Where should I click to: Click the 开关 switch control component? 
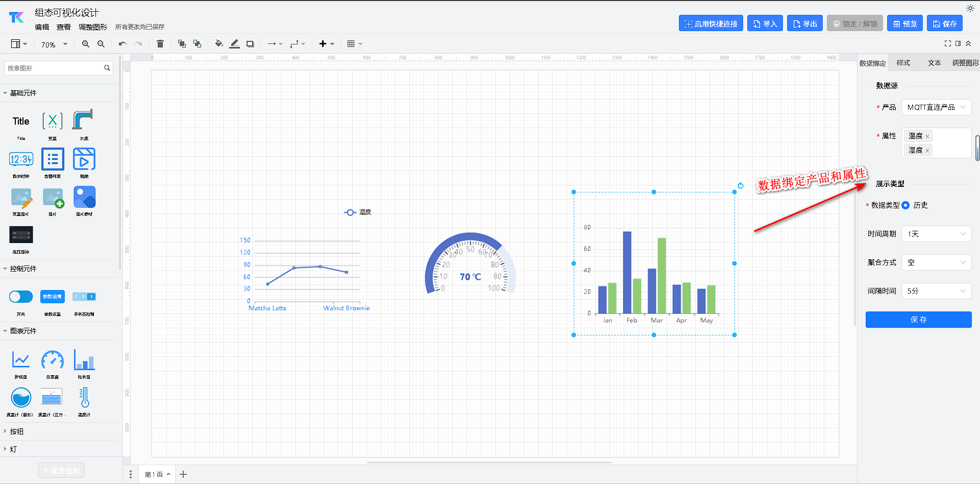click(x=21, y=297)
